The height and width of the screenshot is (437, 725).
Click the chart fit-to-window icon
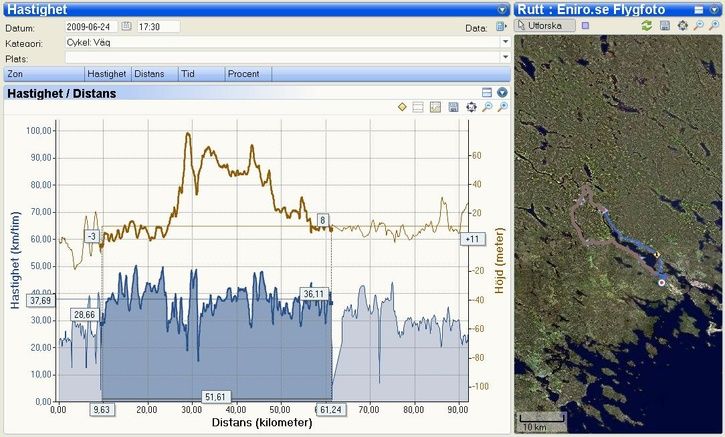tap(470, 107)
